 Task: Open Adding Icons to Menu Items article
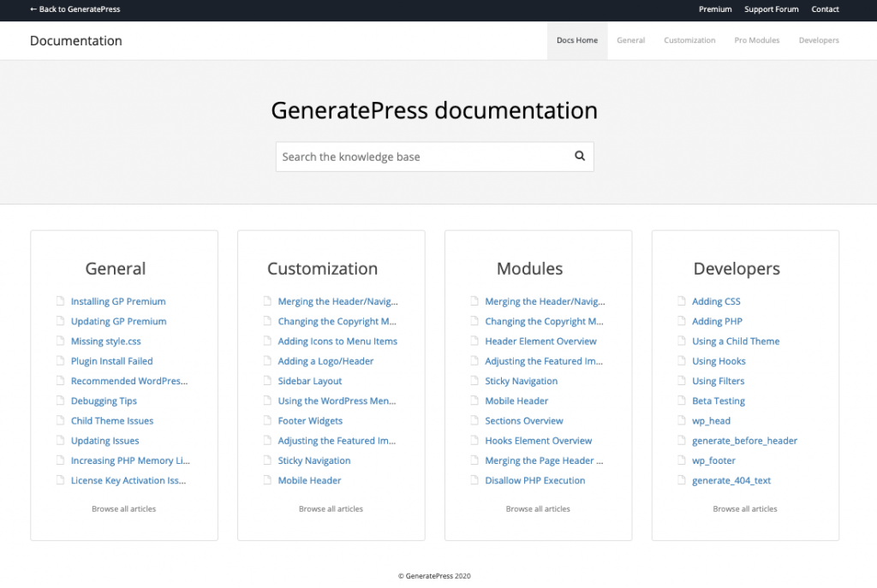[337, 341]
